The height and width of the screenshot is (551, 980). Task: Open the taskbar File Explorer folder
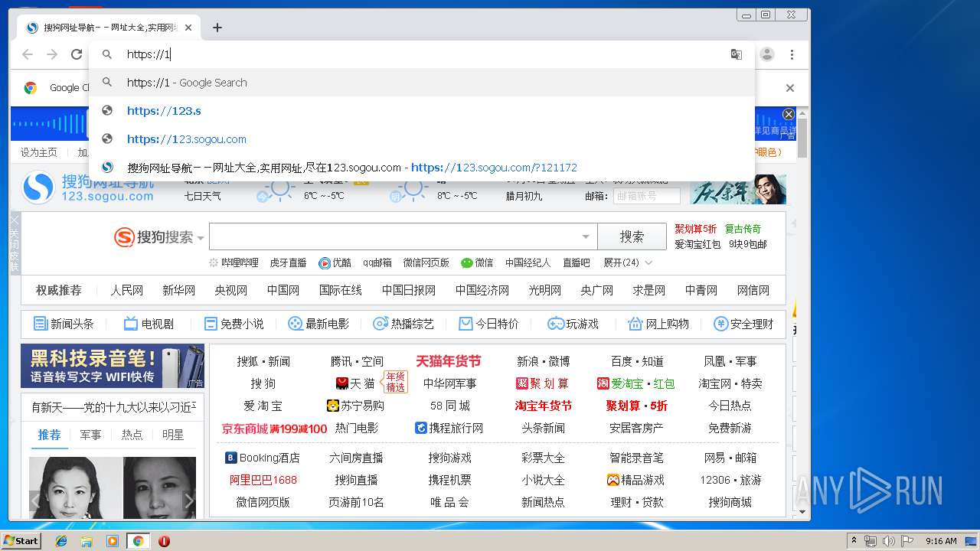click(87, 541)
